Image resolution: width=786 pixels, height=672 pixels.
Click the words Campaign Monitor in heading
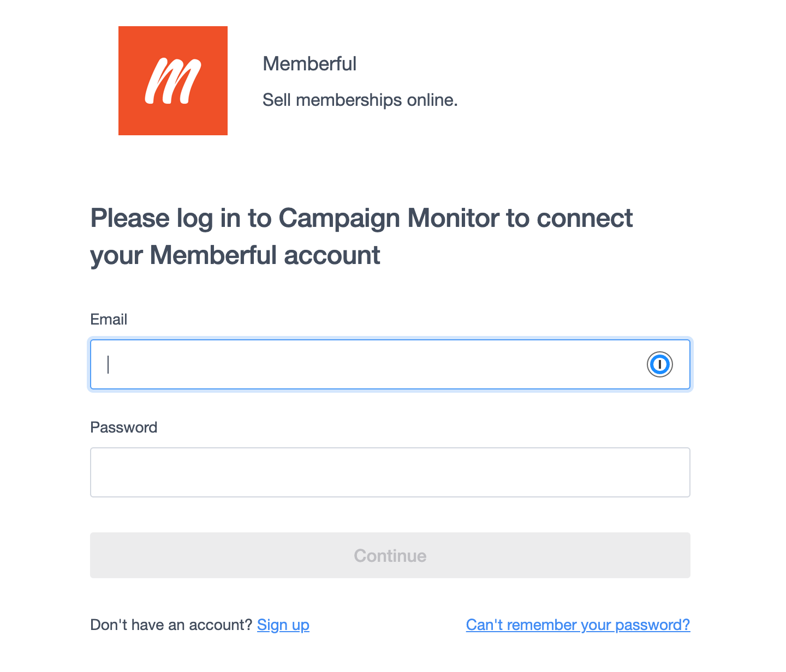coord(389,218)
